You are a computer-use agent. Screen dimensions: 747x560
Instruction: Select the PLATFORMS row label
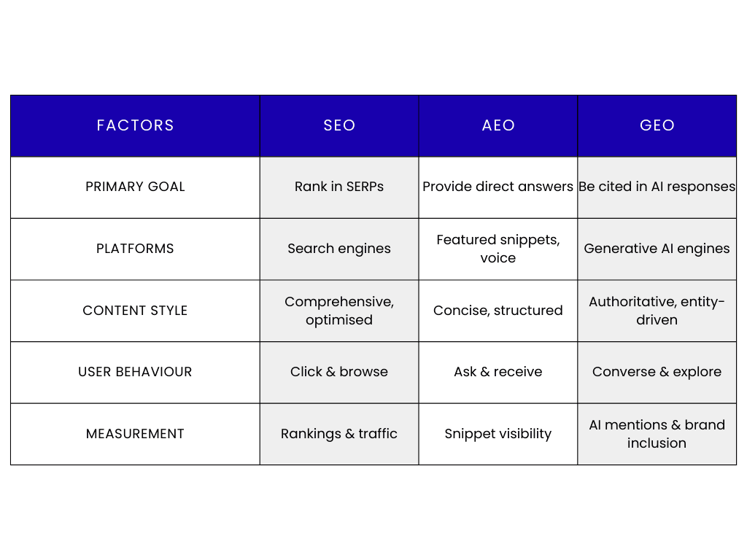[135, 249]
